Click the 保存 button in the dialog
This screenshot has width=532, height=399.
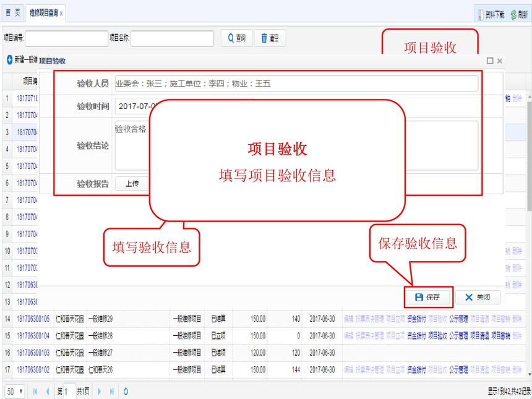pos(427,297)
